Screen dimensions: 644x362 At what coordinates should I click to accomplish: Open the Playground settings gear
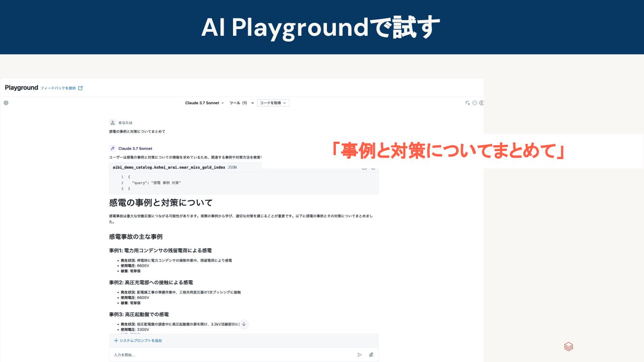coord(6,103)
